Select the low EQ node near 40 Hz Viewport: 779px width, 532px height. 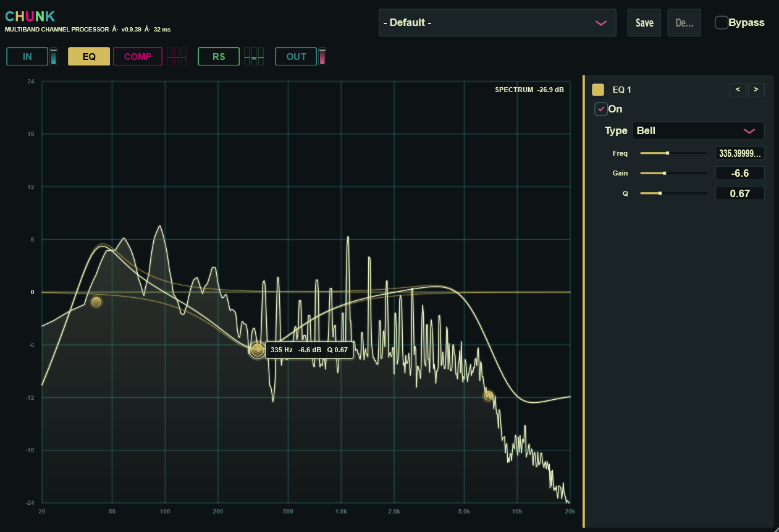[x=96, y=302]
